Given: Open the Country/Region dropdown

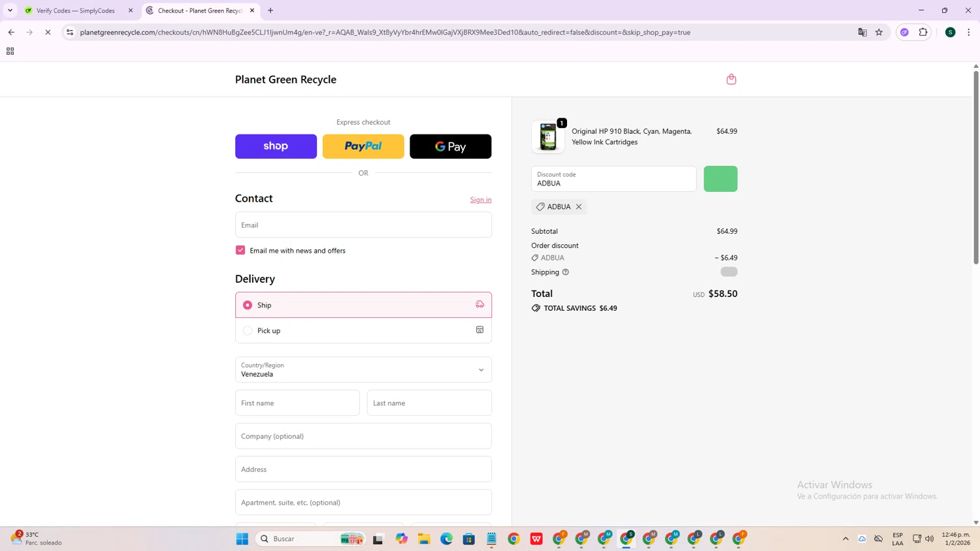Looking at the screenshot, I should [x=363, y=370].
